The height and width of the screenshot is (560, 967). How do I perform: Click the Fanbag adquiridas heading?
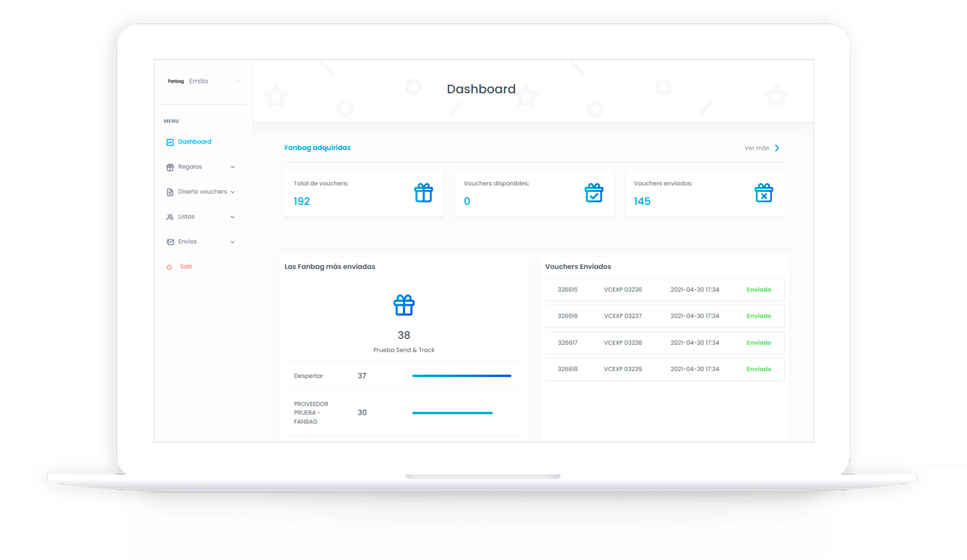tap(318, 148)
